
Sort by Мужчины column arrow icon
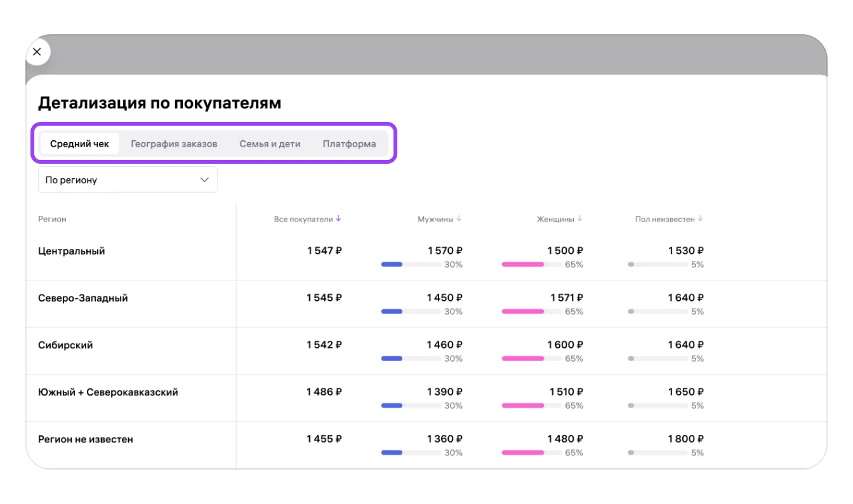pos(459,219)
